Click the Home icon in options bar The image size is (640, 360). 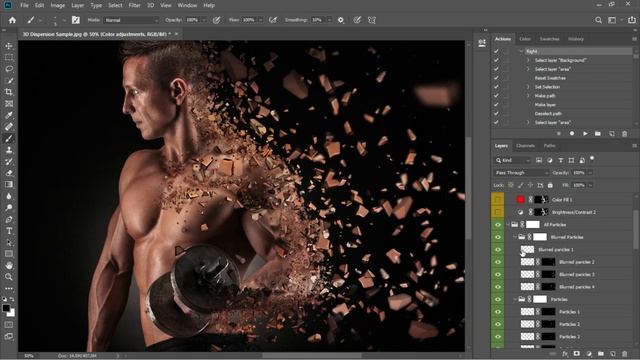12,20
